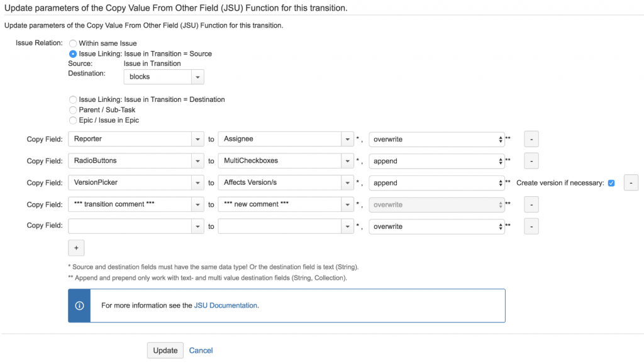Click the info icon in documentation box

tap(79, 306)
